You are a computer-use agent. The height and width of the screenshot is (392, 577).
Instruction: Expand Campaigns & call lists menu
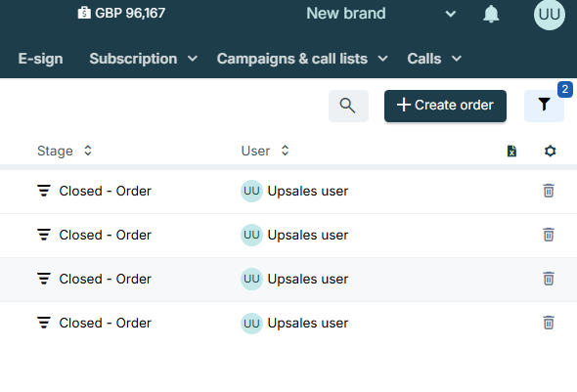coord(302,59)
